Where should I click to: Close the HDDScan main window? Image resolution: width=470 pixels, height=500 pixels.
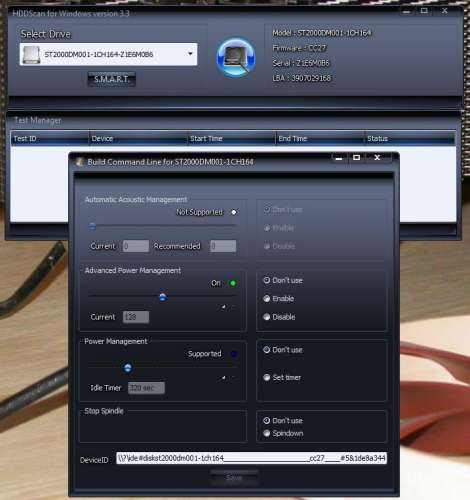coord(445,11)
